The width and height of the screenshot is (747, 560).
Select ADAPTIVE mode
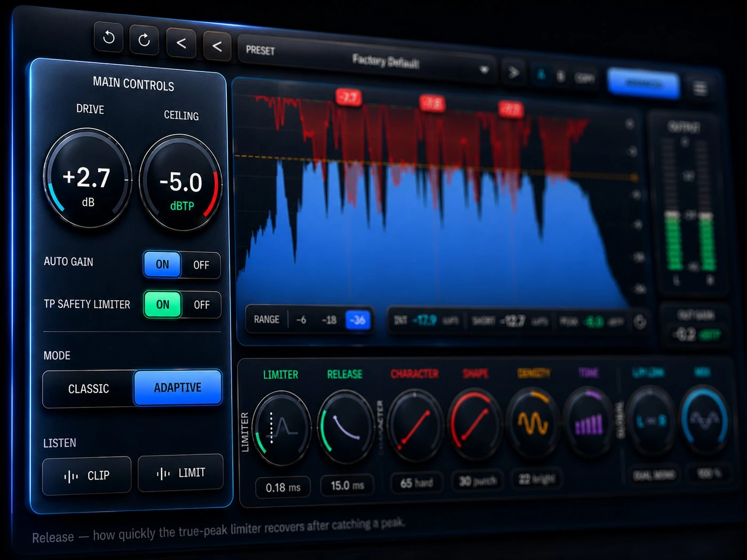[178, 388]
